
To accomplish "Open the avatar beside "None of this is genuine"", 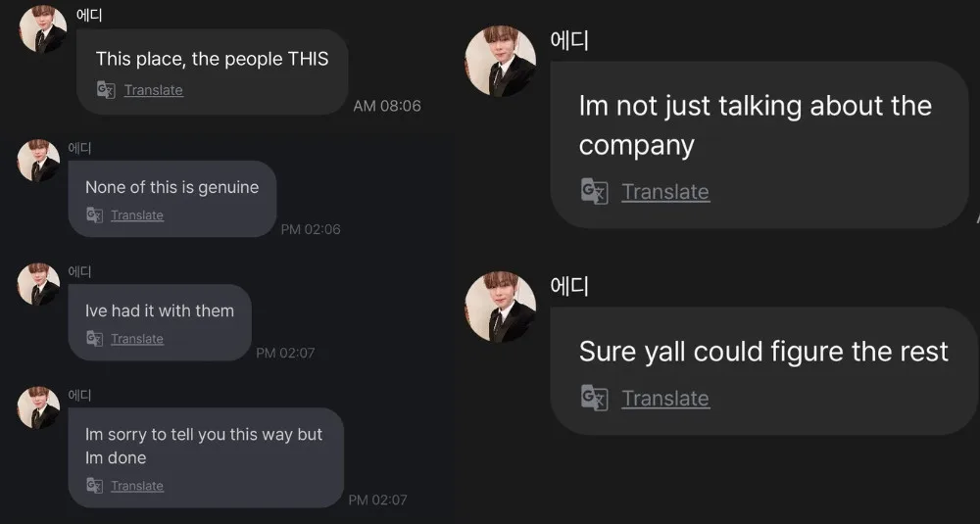I will click(x=39, y=161).
